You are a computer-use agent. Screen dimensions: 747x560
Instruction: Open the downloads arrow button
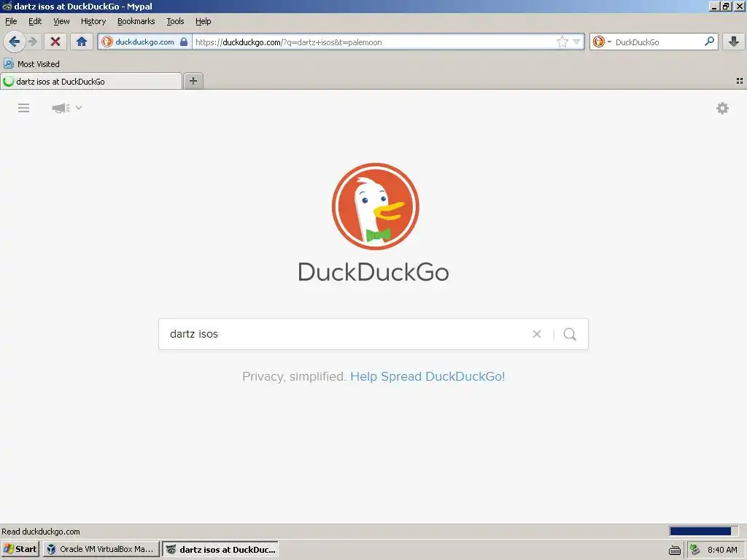[734, 42]
